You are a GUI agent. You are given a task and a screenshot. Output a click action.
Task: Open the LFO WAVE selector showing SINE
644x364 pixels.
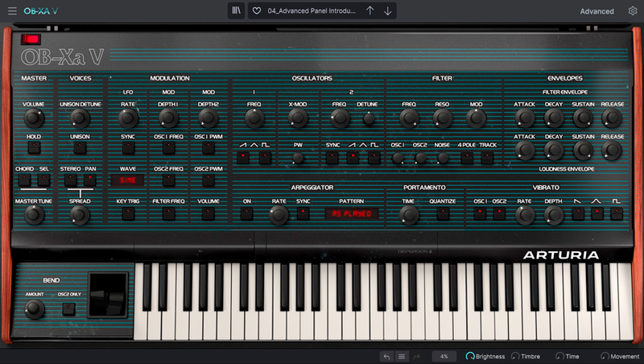click(128, 180)
